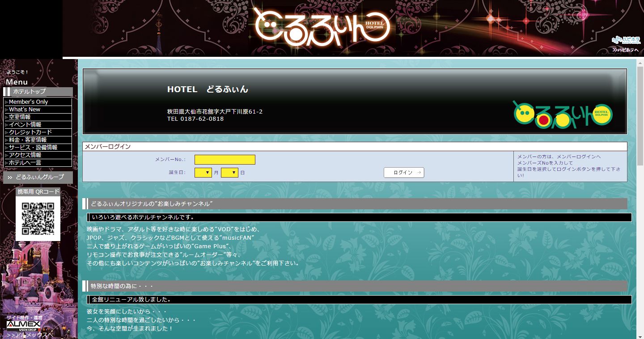
Task: Open Member's Only menu item
Action: click(38, 102)
